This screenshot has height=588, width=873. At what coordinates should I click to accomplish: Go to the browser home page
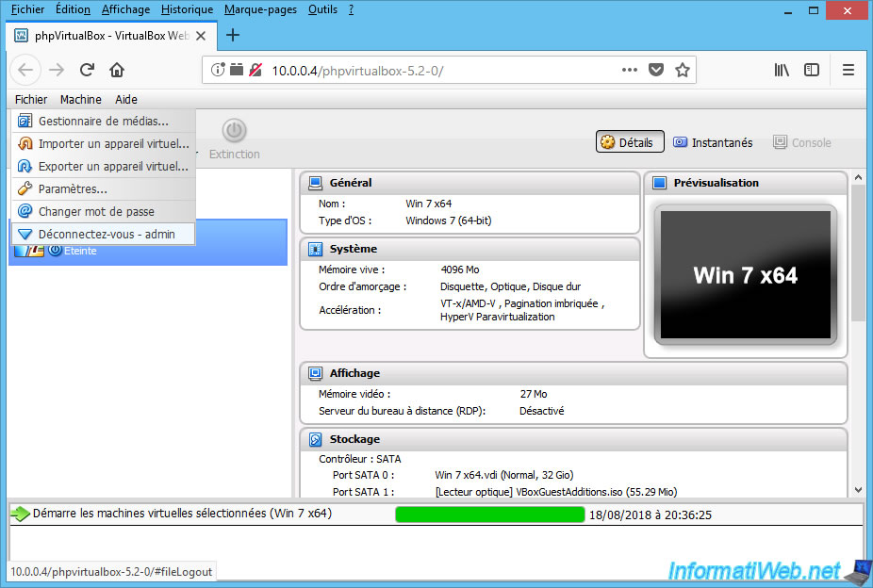(116, 70)
